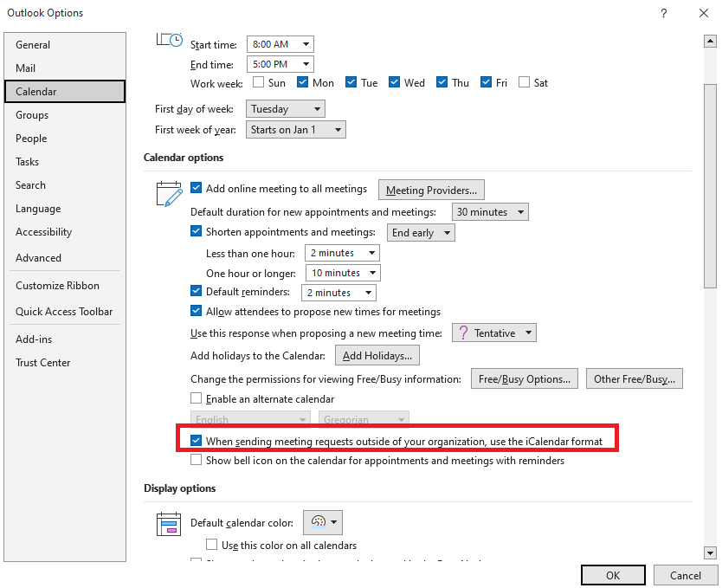Image resolution: width=722 pixels, height=588 pixels.
Task: Click the scrollbar up arrow
Action: (x=710, y=41)
